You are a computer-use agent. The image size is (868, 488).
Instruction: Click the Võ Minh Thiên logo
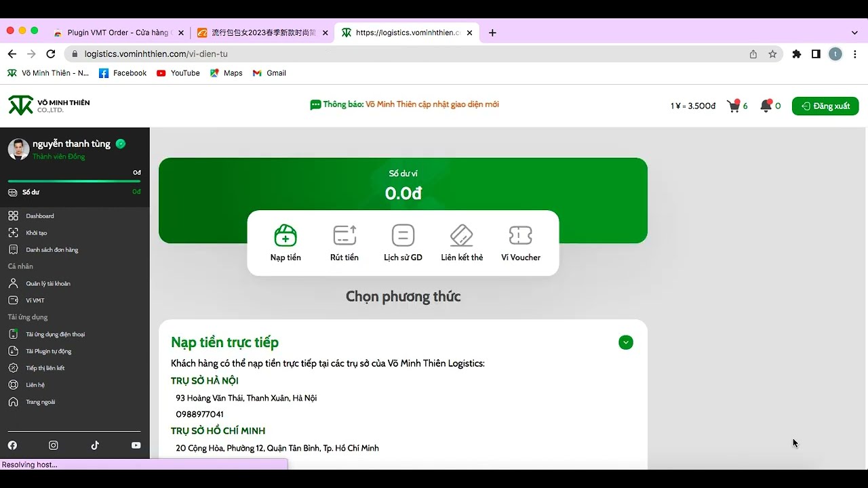[49, 106]
